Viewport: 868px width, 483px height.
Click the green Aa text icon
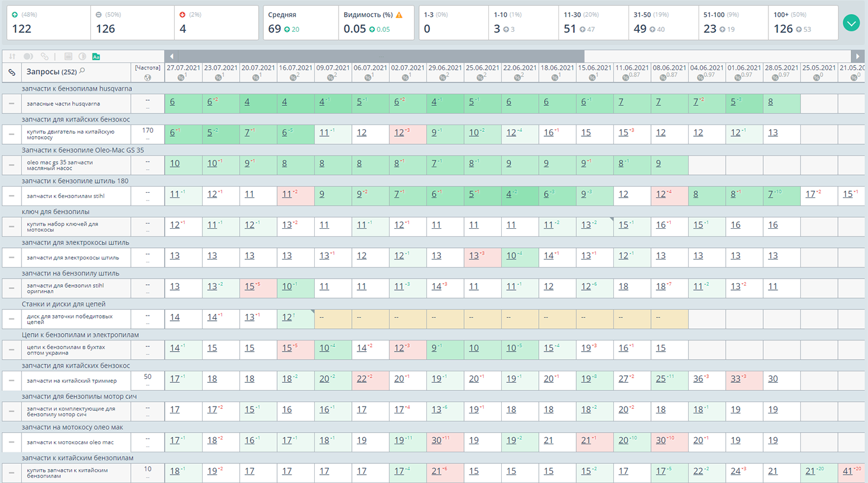point(96,57)
